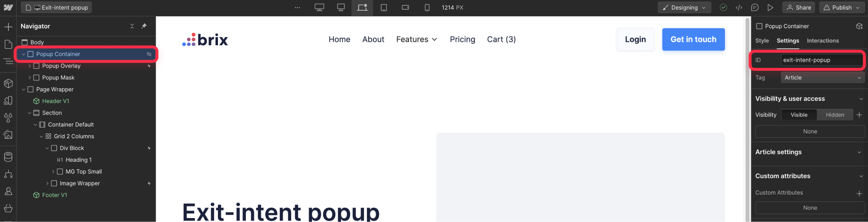
Task: Open the Webflow logo menu
Action: coord(8,8)
